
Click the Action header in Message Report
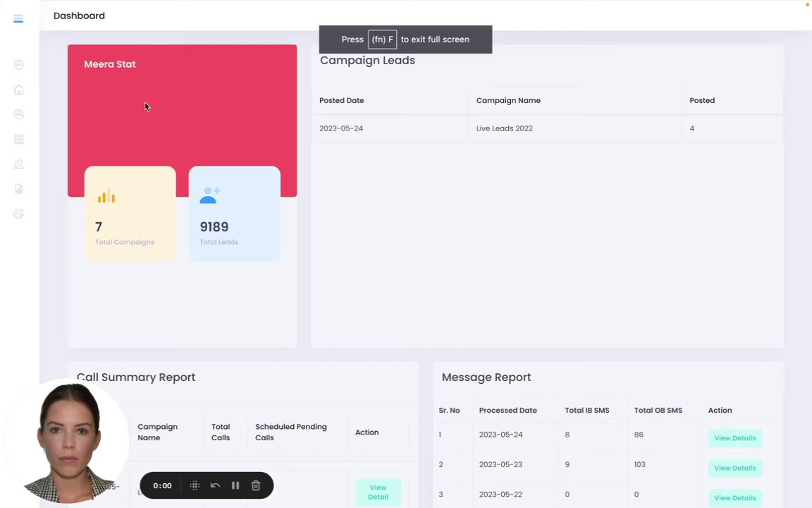click(720, 410)
